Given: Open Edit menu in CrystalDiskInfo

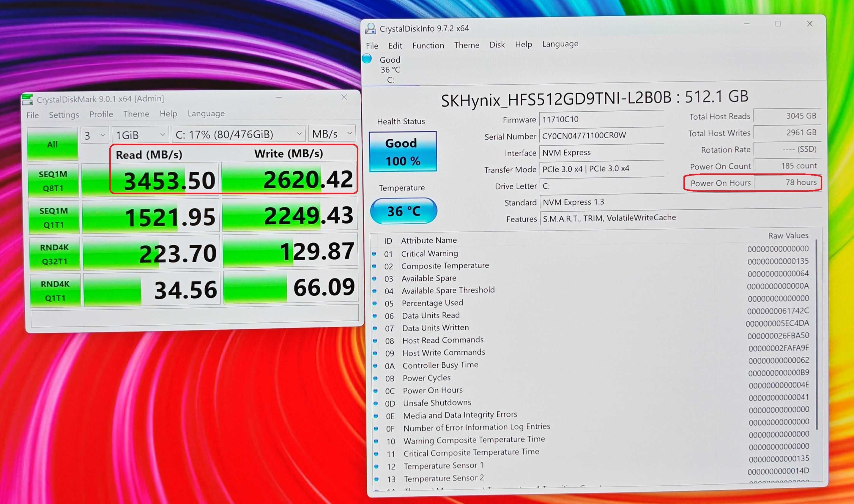Looking at the screenshot, I should [x=395, y=46].
